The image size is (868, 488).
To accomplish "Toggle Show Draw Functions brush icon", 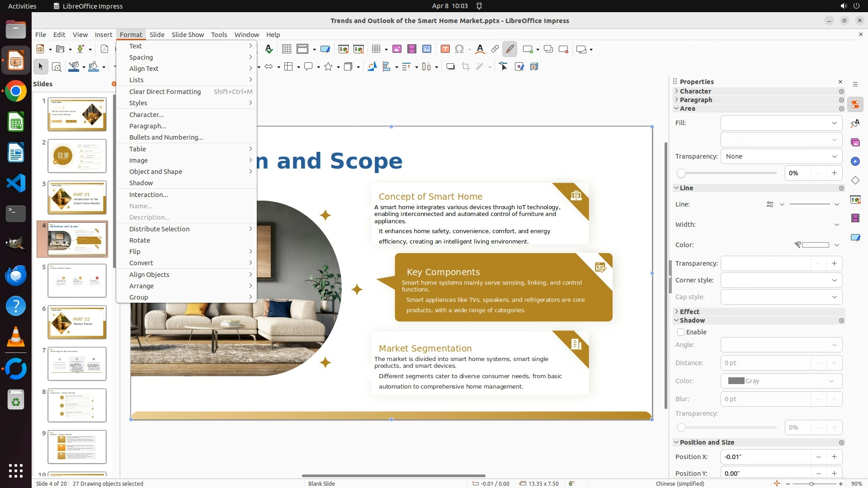I will [509, 49].
